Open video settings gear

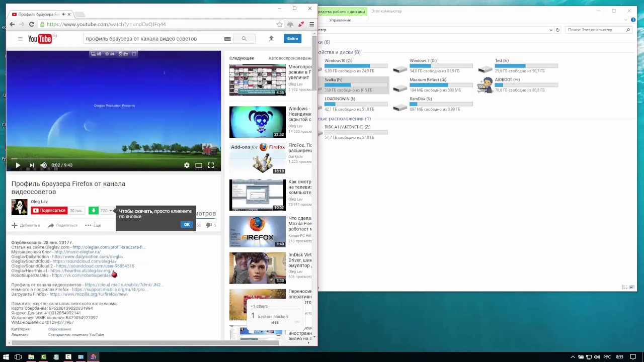[x=187, y=165]
